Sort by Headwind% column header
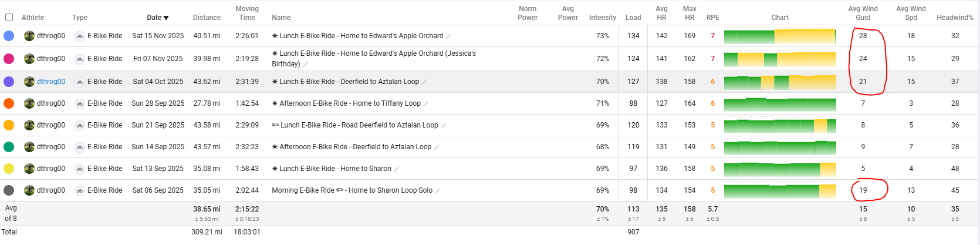Viewport: 980px width, 245px height. pyautogui.click(x=955, y=18)
